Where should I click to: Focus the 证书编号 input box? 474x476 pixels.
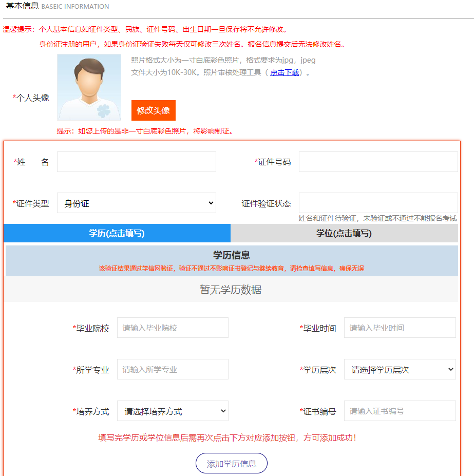coord(400,411)
